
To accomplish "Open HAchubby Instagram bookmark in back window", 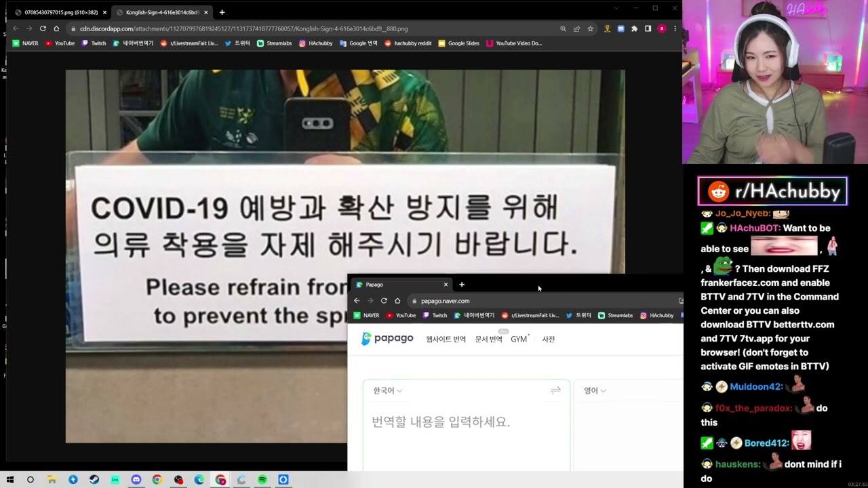I will point(315,43).
